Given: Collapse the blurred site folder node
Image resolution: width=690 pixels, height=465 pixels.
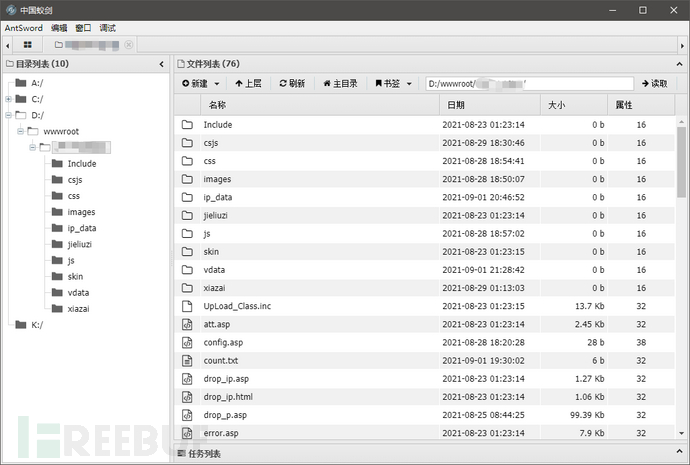Looking at the screenshot, I should 33,147.
